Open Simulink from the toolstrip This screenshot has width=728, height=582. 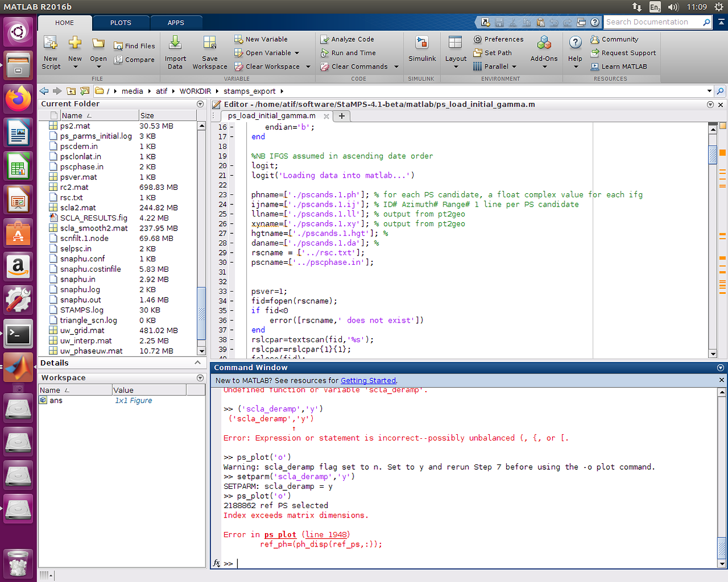click(422, 44)
